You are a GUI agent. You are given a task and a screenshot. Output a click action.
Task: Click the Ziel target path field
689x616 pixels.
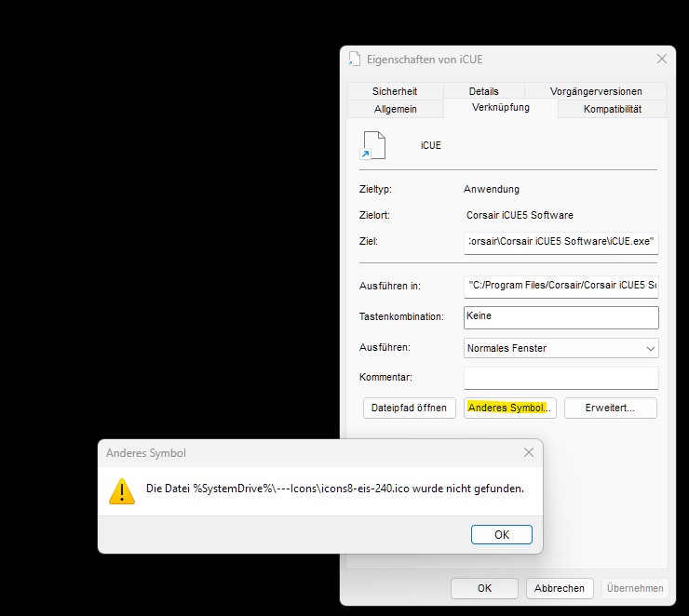(x=561, y=243)
